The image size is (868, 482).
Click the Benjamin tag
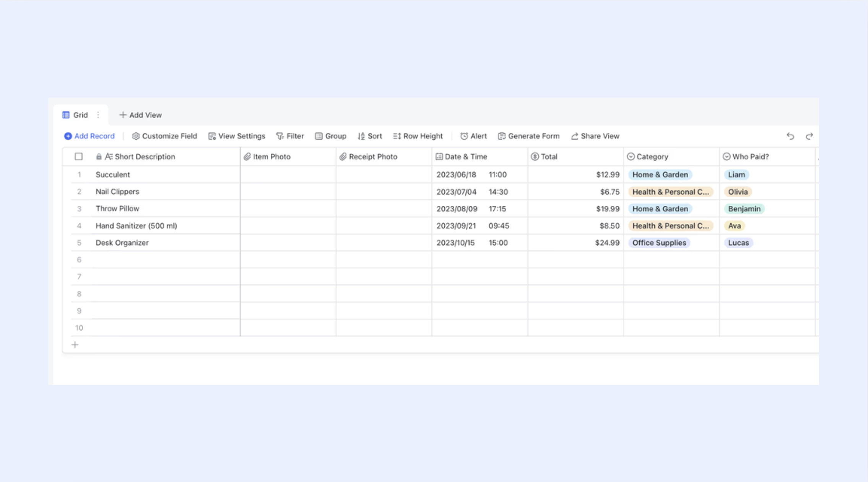[x=744, y=209]
